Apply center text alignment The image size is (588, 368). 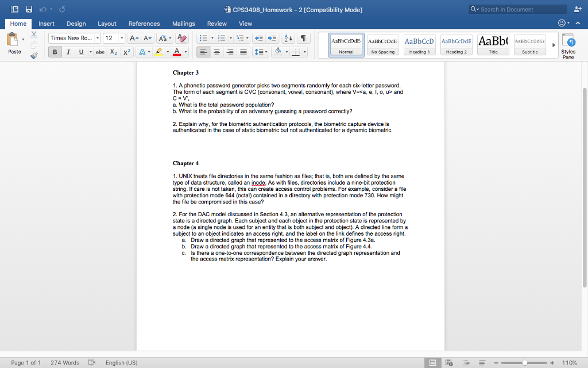click(x=216, y=52)
